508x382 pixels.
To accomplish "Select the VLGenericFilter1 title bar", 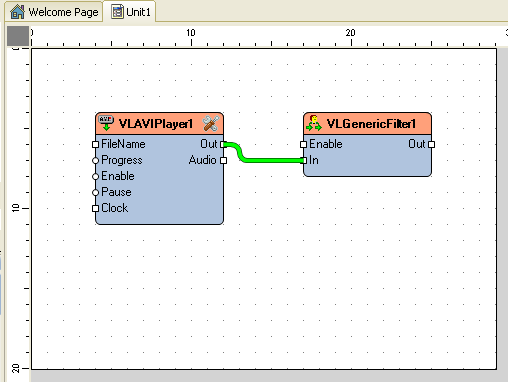I will [x=368, y=124].
